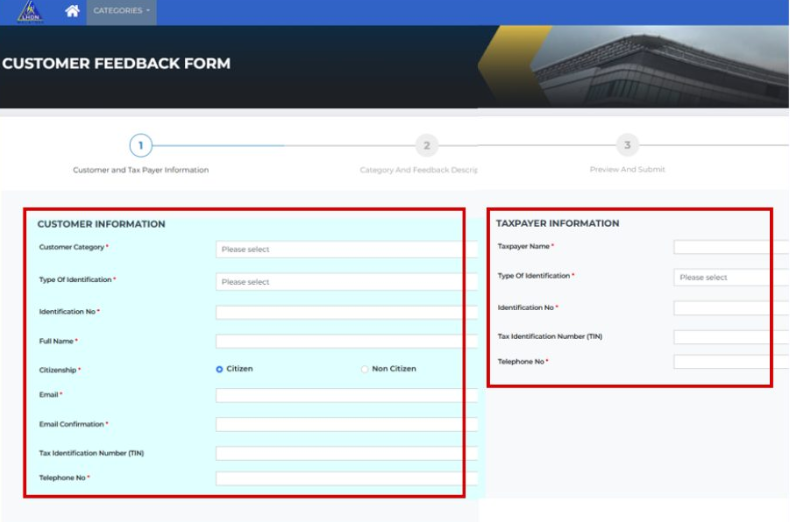790x522 pixels.
Task: Click the customer Identification No field
Action: pos(340,313)
